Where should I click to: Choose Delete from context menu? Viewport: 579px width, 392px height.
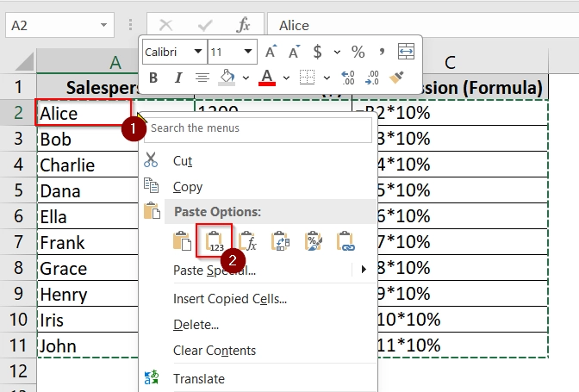click(x=258, y=325)
